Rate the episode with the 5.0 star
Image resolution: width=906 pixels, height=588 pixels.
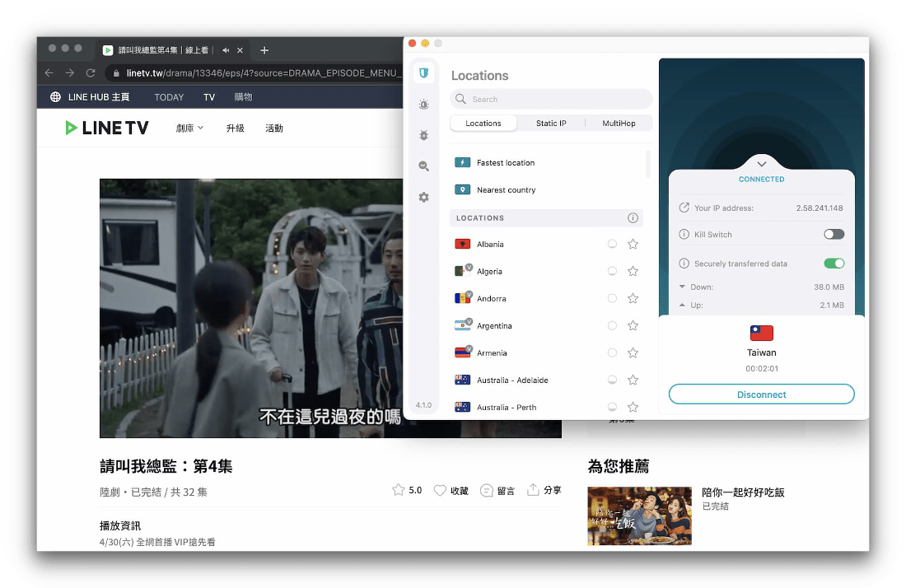pyautogui.click(x=398, y=490)
